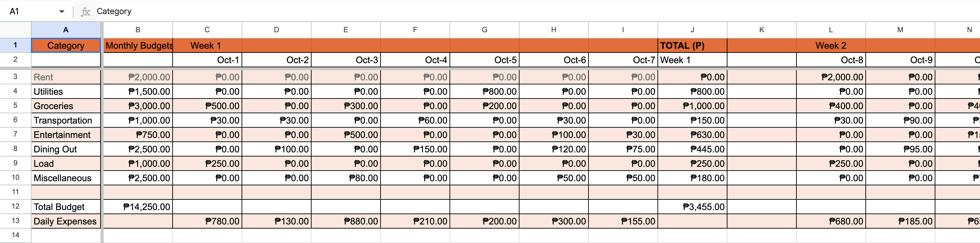Click the Total Budget label cell
980x243 pixels.
point(66,207)
